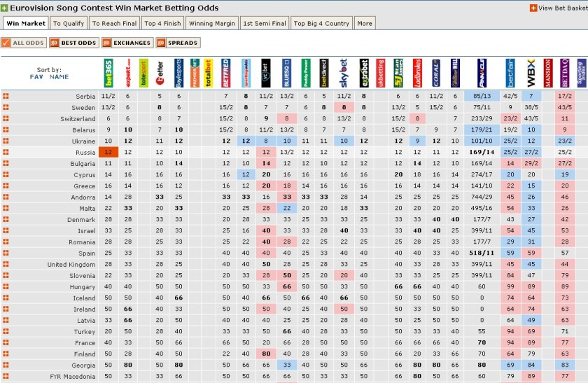
Task: Open the Top Big 4 Country tab
Action: [321, 23]
